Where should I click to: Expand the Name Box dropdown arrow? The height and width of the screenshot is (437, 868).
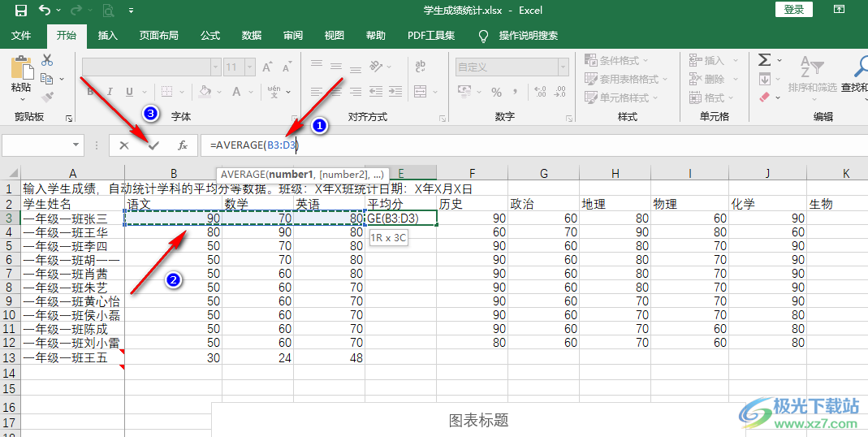(x=76, y=145)
